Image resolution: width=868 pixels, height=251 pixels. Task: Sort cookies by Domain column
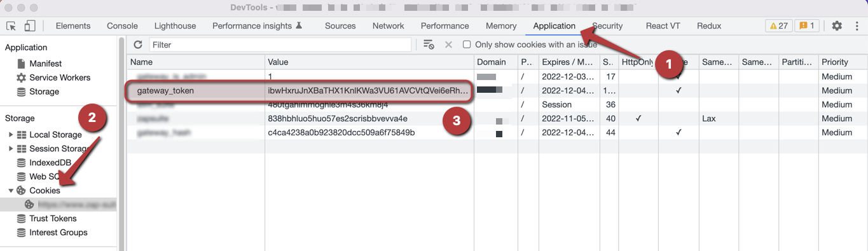tap(496, 62)
